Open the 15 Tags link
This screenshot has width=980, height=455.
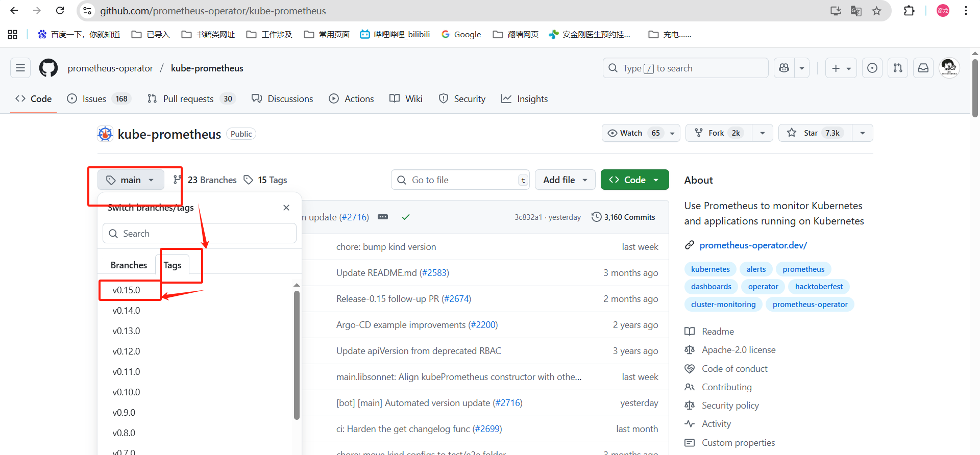265,180
